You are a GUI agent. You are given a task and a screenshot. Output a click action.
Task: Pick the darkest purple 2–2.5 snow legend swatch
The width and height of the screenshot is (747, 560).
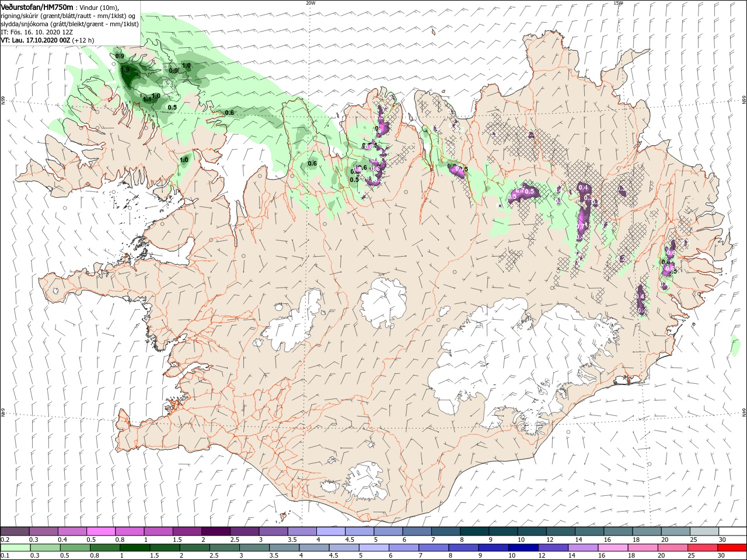tap(215, 531)
